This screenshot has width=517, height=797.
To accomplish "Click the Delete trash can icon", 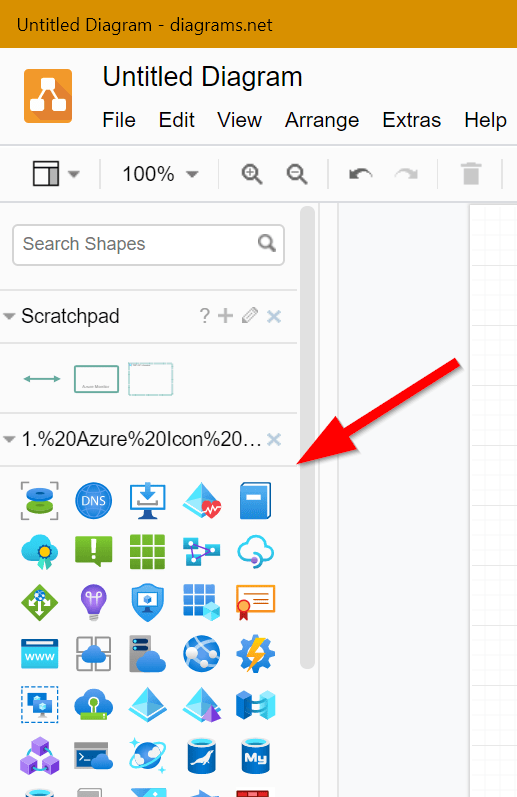I will [471, 173].
